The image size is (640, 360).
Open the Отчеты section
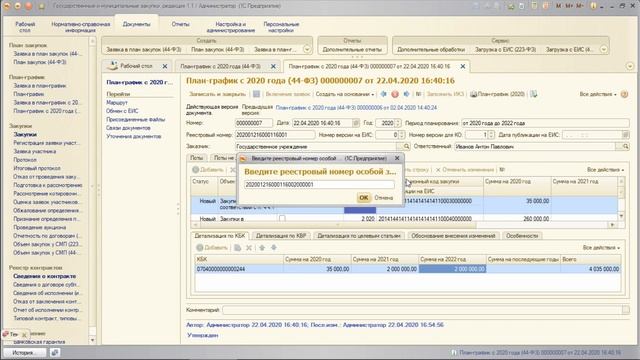tap(180, 24)
